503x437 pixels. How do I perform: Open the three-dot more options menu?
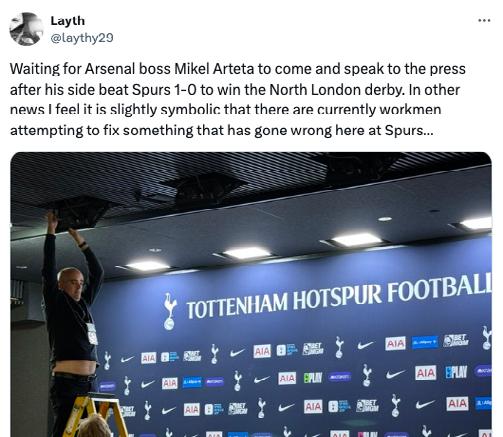[x=484, y=21]
